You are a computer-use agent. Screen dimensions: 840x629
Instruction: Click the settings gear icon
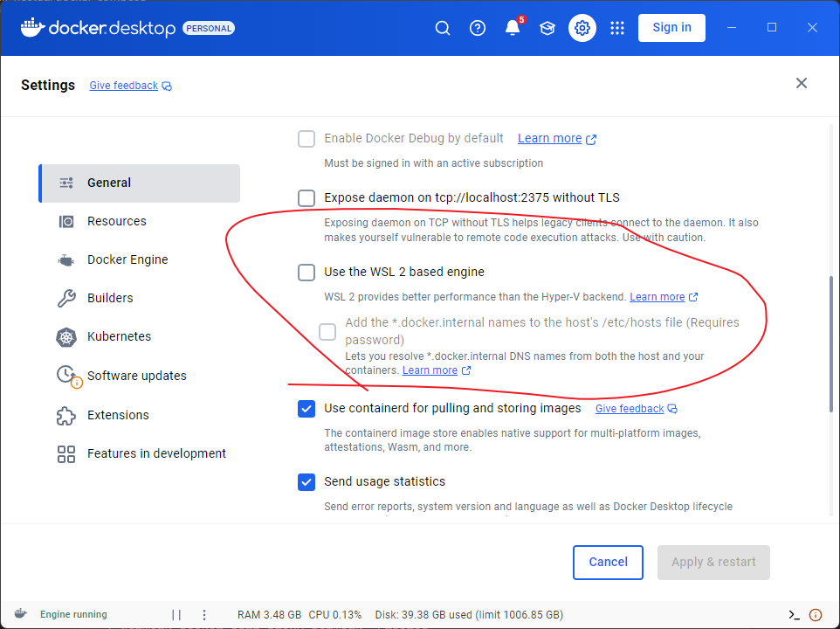[582, 28]
